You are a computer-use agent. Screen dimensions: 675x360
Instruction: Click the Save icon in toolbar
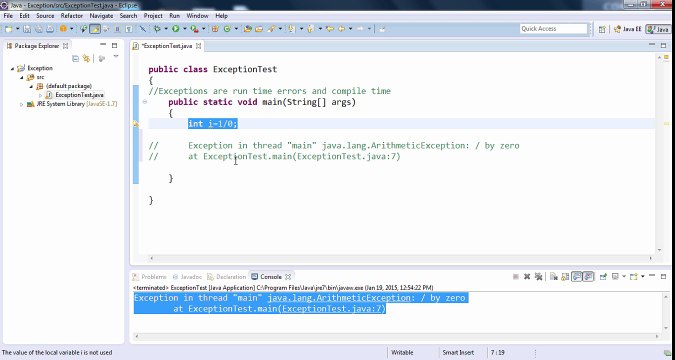point(27,29)
